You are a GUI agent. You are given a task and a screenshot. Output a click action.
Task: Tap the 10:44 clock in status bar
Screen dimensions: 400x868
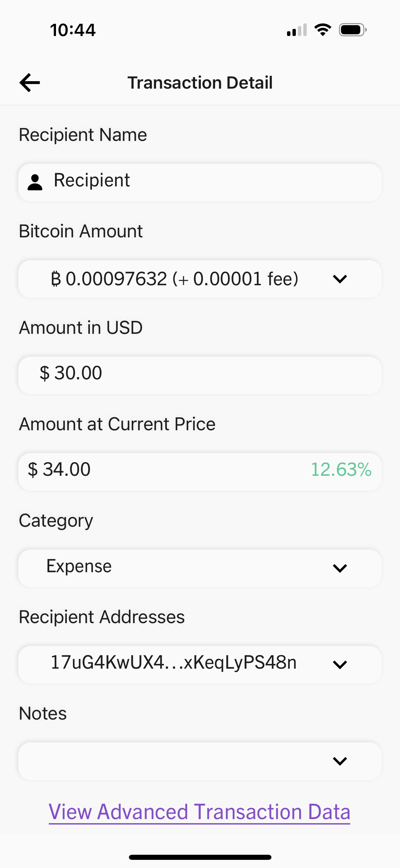click(73, 30)
